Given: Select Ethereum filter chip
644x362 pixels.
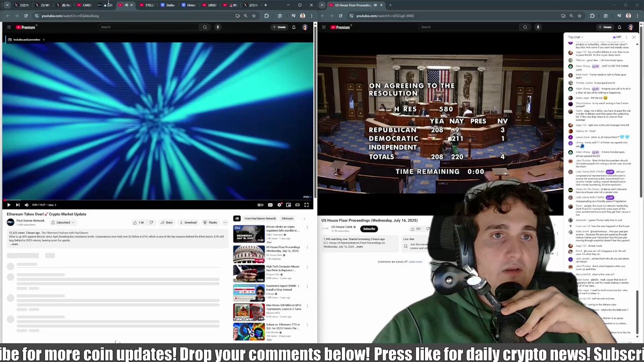Looking at the screenshot, I should click(x=288, y=218).
